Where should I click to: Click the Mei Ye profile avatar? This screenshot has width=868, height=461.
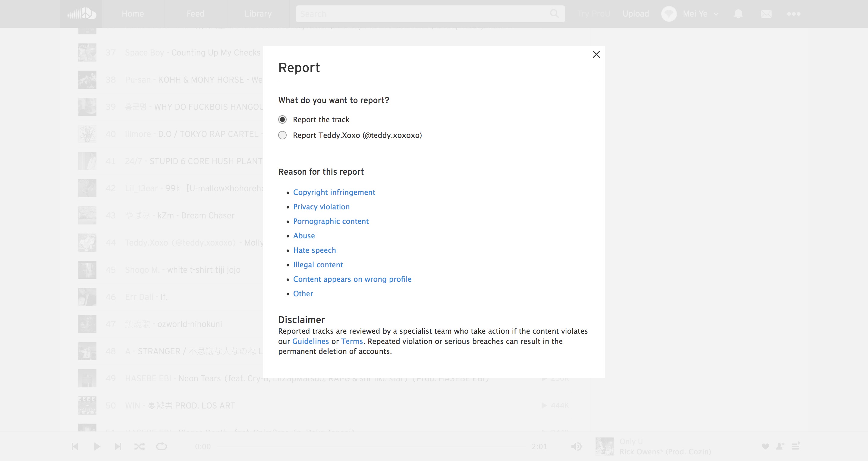(x=669, y=14)
